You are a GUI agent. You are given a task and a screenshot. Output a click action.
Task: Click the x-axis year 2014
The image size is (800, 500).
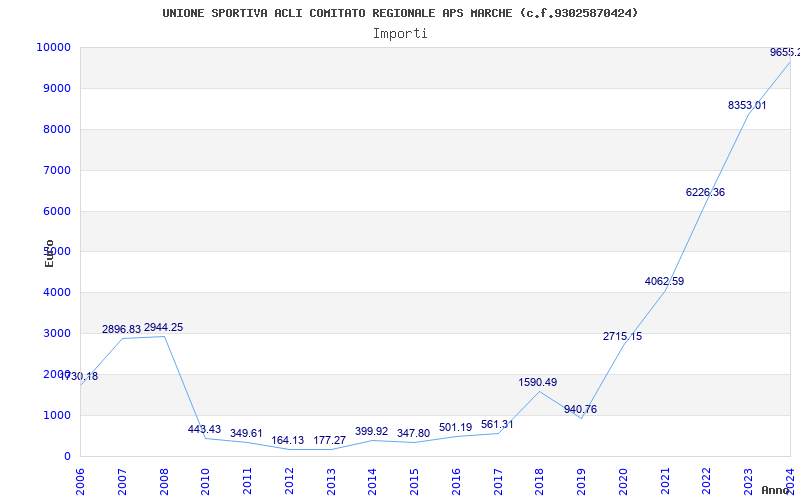(x=372, y=482)
